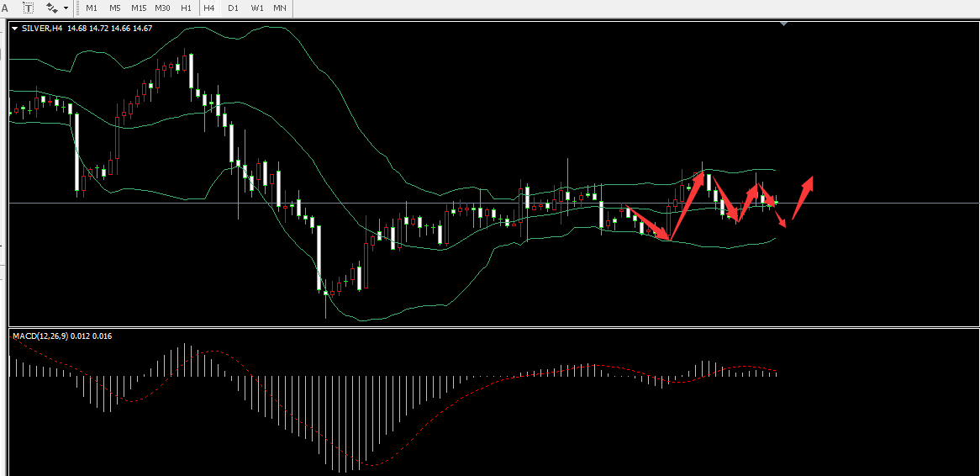Switch chart to D1 daily timeframe

[x=233, y=8]
